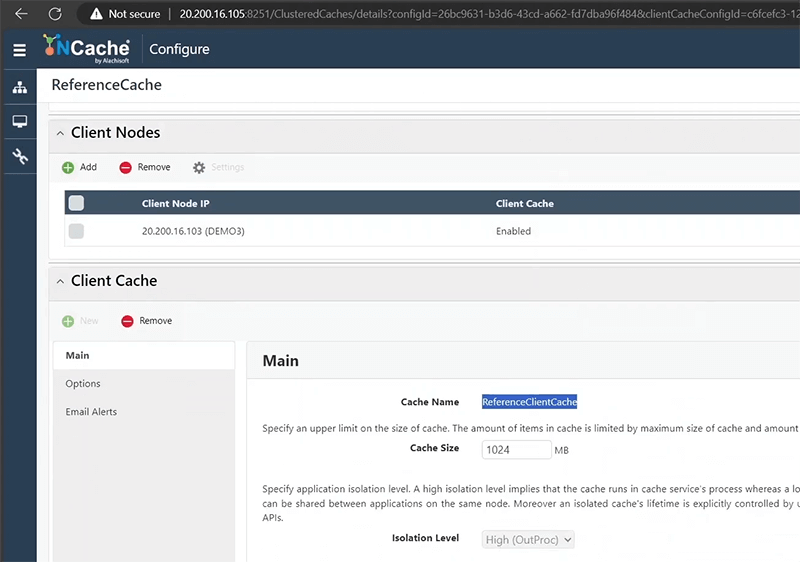This screenshot has height=562, width=800.
Task: Reload the page with refresh icon
Action: tap(55, 14)
